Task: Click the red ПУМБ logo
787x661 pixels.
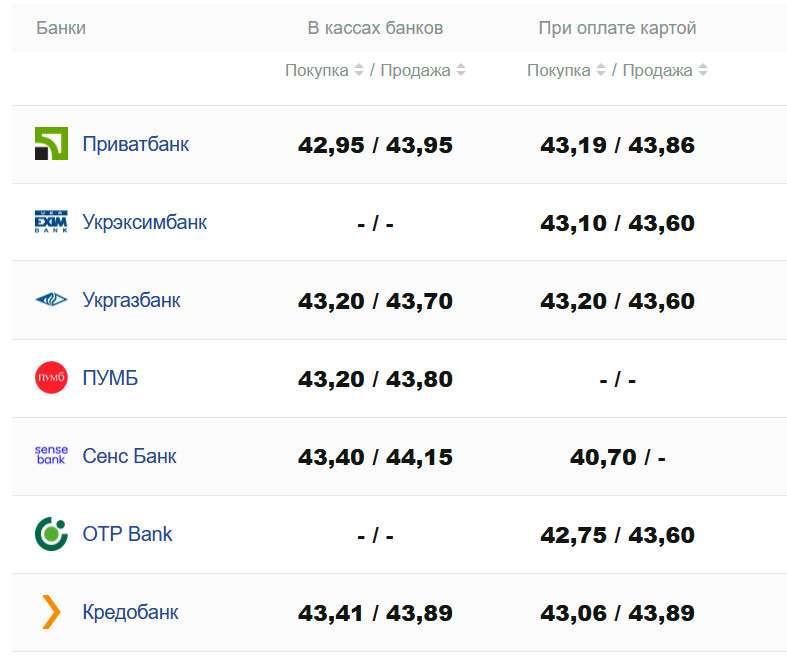Action: coord(51,378)
